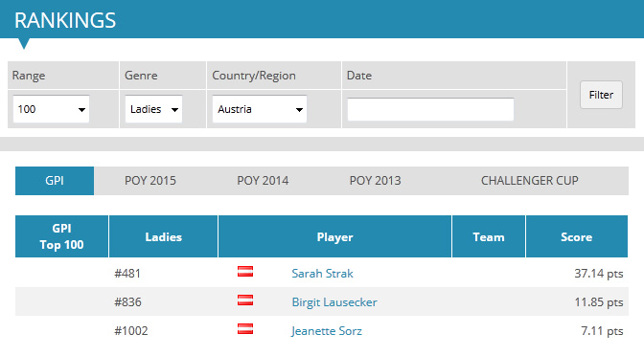This screenshot has height=356, width=644.
Task: Click the Ladies column header
Action: 164,236
